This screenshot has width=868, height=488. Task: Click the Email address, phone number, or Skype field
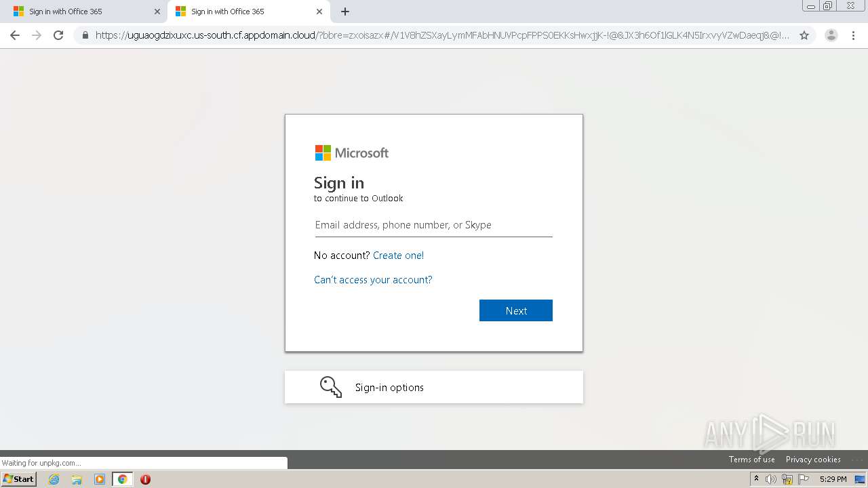[433, 225]
